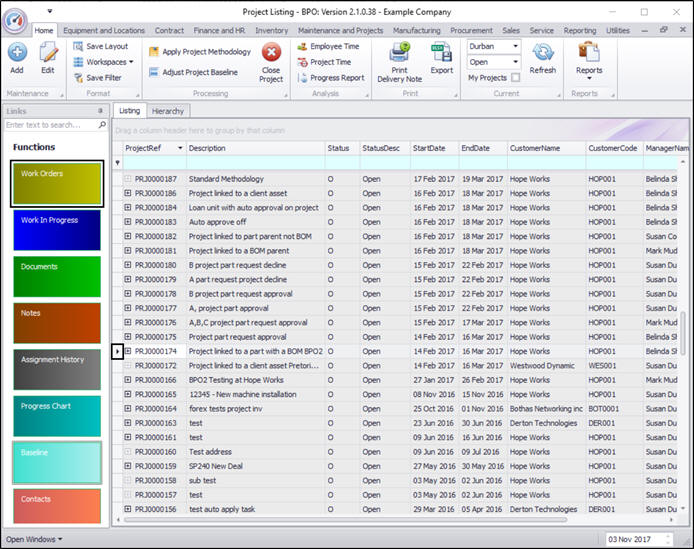
Task: Click the Add project icon
Action: pyautogui.click(x=17, y=53)
